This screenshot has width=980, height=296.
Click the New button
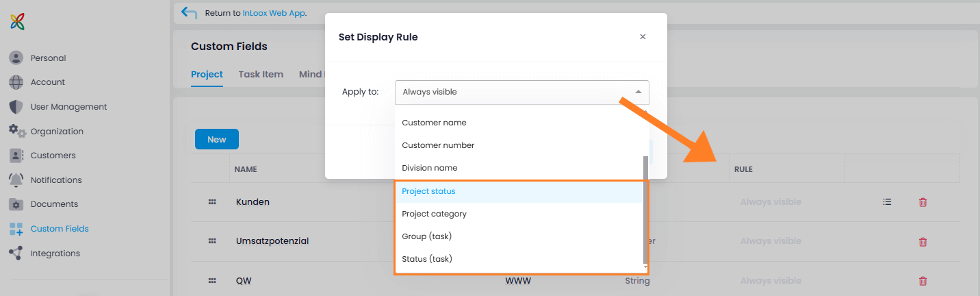216,139
